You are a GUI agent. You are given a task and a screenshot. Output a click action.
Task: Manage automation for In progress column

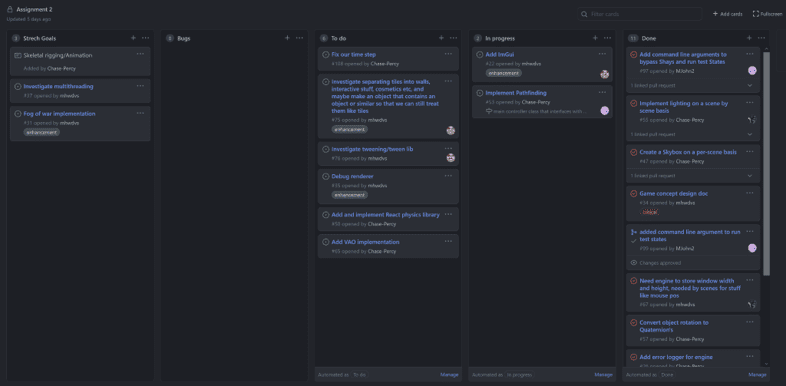click(604, 374)
